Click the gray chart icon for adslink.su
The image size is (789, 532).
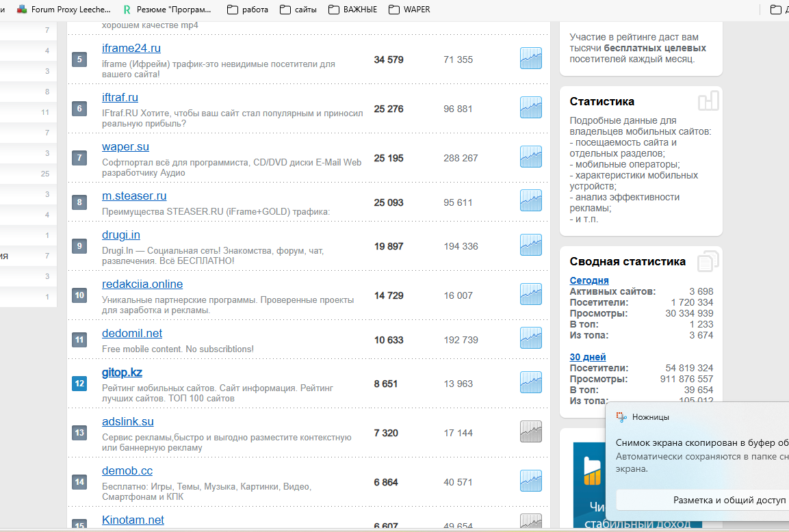530,431
